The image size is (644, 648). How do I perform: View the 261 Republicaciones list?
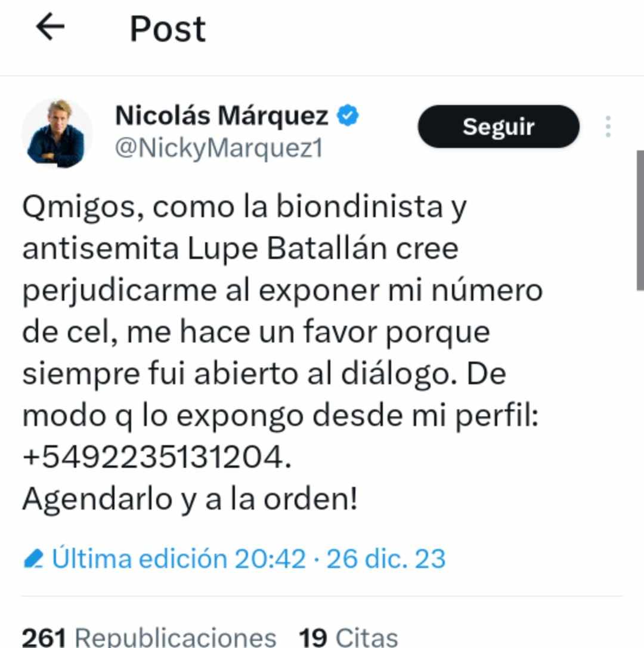(148, 637)
